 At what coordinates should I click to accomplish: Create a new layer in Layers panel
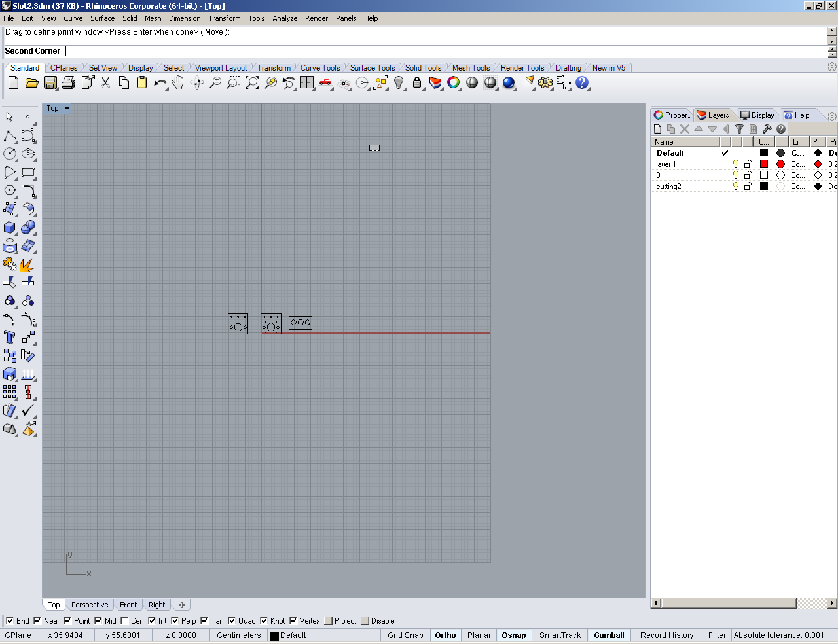[658, 129]
